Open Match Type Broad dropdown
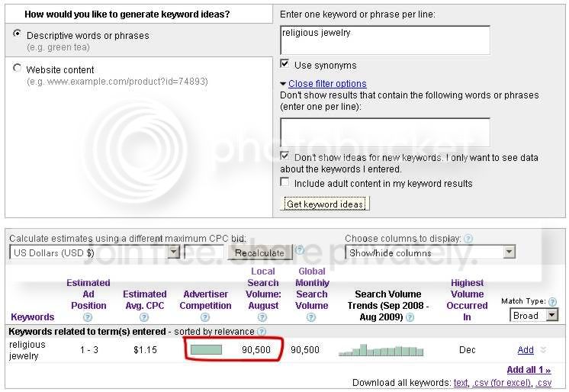The image size is (569, 392). pos(534,315)
